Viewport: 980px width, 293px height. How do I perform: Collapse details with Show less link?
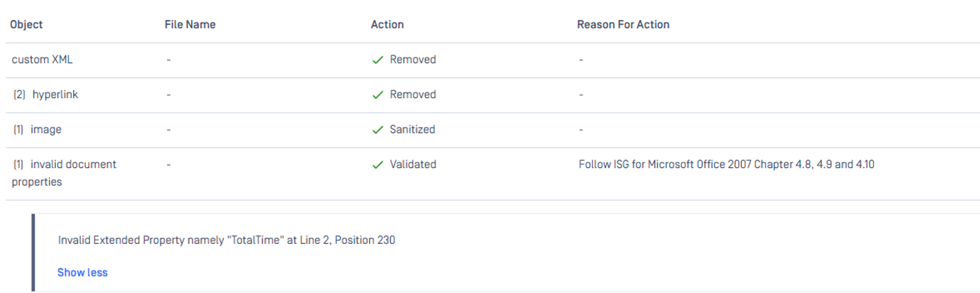82,272
